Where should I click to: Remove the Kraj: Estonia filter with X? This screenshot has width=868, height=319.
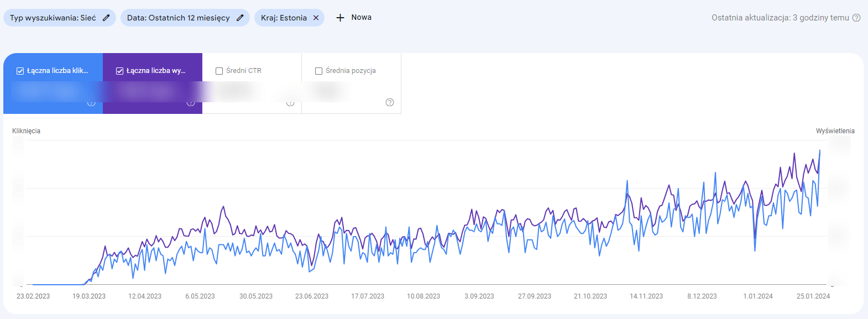pos(316,18)
